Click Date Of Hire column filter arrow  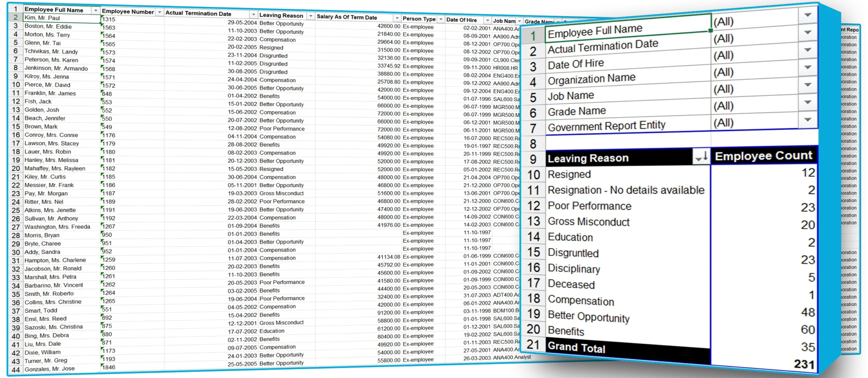click(x=487, y=20)
